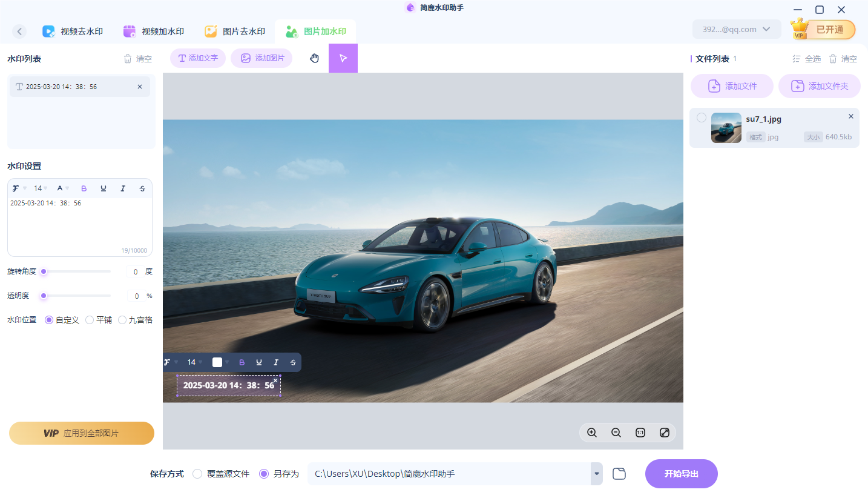Screen dimensions: 868x498
Task: Choose 覆盖源文件 save mode
Action: coord(221,474)
